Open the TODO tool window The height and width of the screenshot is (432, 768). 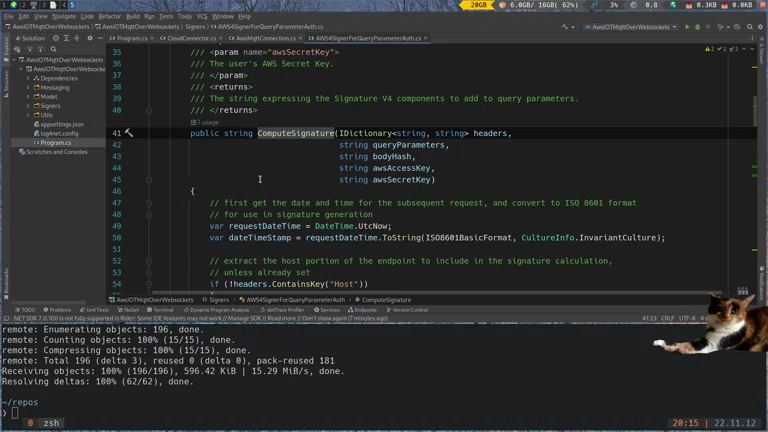[x=25, y=310]
